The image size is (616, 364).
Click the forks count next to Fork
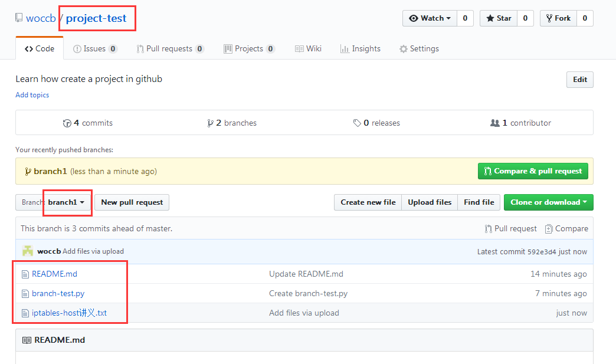point(585,18)
